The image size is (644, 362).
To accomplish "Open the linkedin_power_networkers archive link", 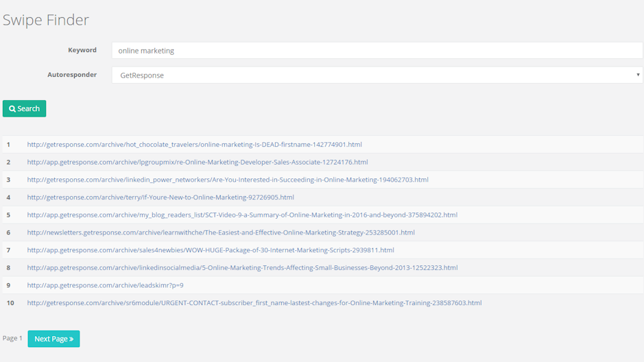I will click(227, 180).
